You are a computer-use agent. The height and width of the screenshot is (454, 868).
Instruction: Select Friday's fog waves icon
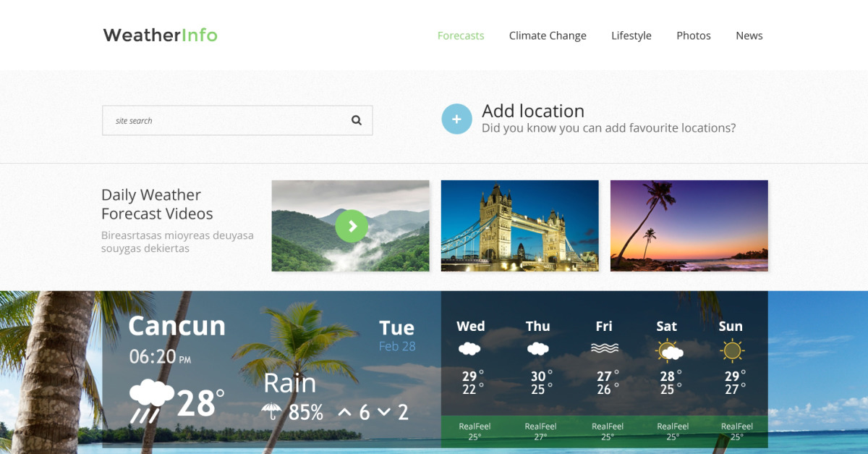[x=605, y=348]
